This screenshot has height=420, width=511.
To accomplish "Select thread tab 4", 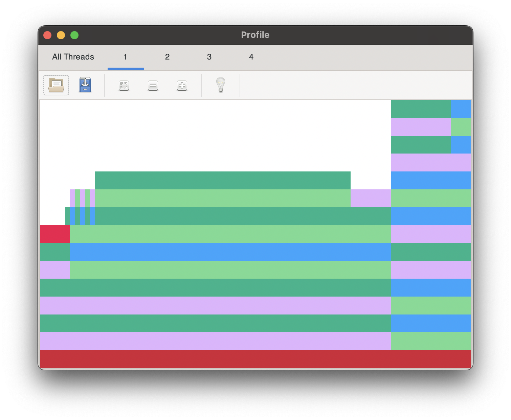I will tap(251, 57).
